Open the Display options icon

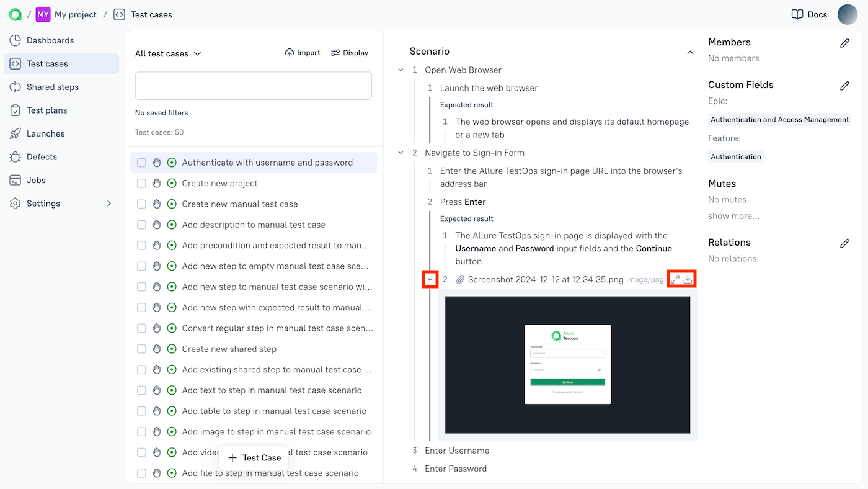pyautogui.click(x=335, y=53)
